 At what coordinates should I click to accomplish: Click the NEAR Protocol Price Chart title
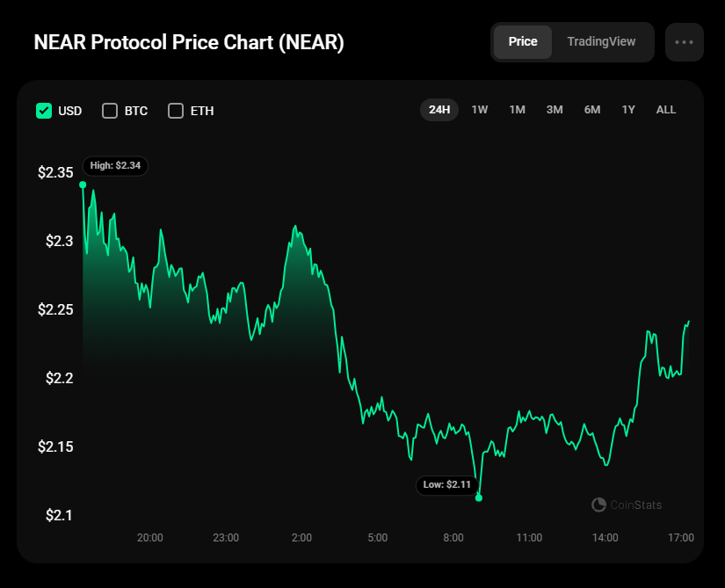189,43
